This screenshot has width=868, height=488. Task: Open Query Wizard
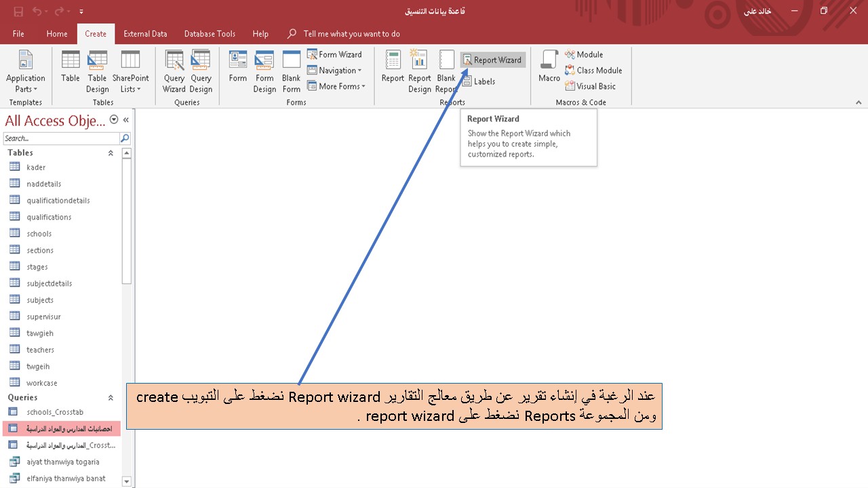174,71
